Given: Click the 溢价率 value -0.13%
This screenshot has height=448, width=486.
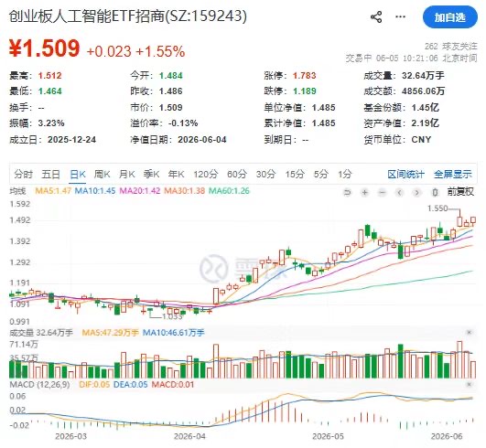Looking at the screenshot, I should [183, 123].
